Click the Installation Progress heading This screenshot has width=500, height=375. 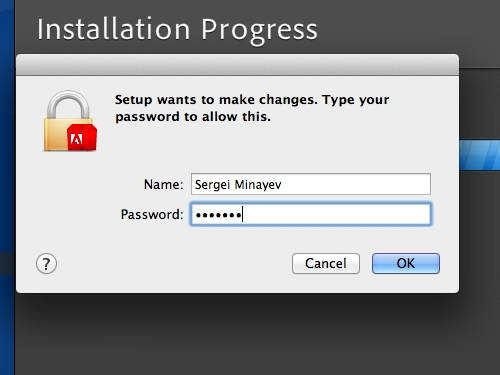(177, 30)
